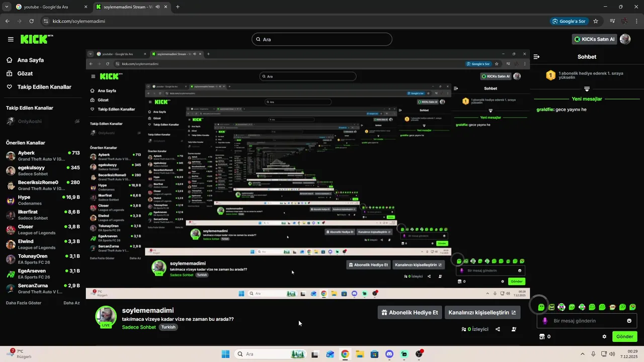Open Discord from the taskbar

point(389,354)
